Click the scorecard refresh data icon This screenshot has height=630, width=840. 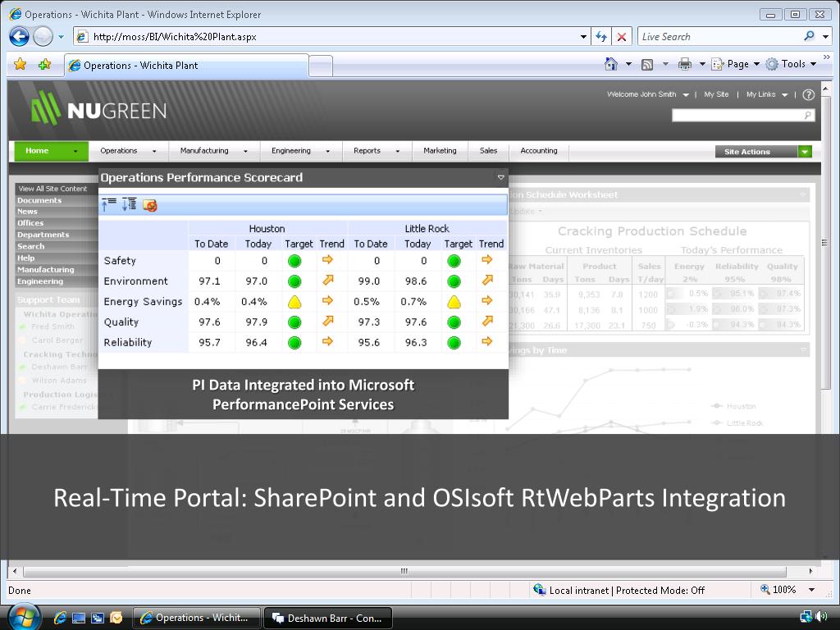[149, 205]
